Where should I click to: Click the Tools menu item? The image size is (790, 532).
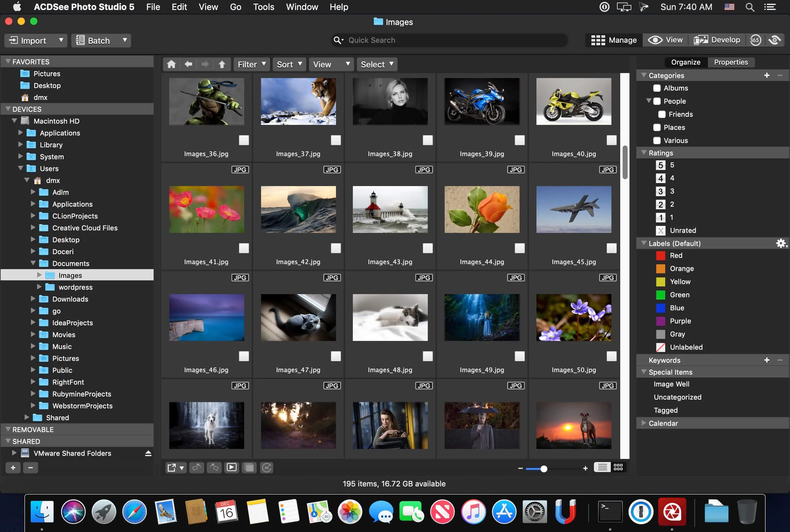coord(263,7)
